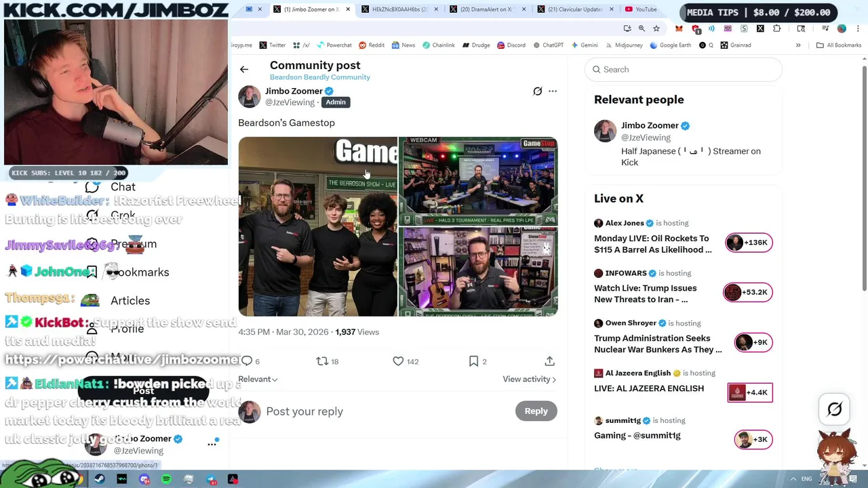Open the account switcher three-dot menu

click(212, 444)
